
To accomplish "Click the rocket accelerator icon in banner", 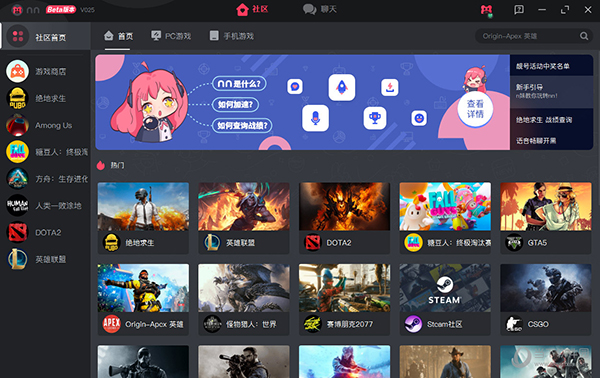I will click(342, 88).
